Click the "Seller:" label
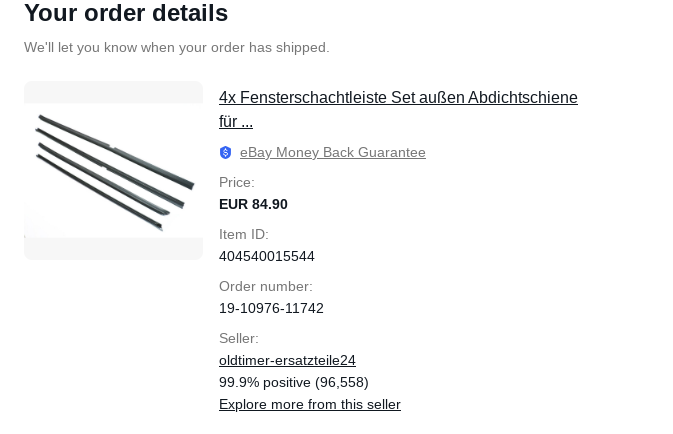673x434 pixels. (239, 338)
